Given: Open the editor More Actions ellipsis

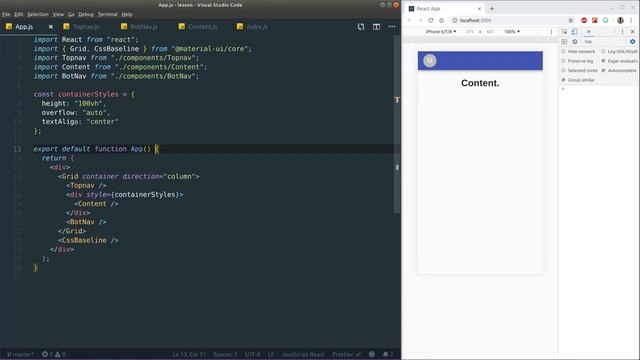Looking at the screenshot, I should coord(392,27).
